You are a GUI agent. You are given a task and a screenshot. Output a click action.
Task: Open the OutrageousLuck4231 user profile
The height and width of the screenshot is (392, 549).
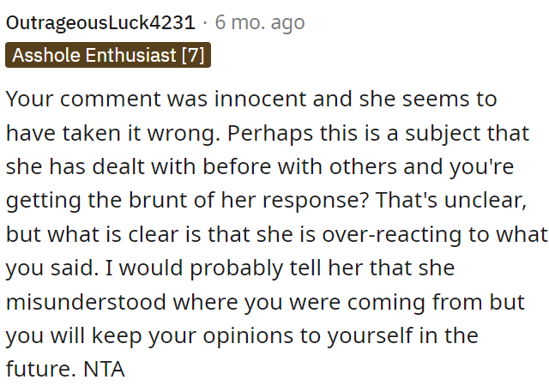point(100,22)
